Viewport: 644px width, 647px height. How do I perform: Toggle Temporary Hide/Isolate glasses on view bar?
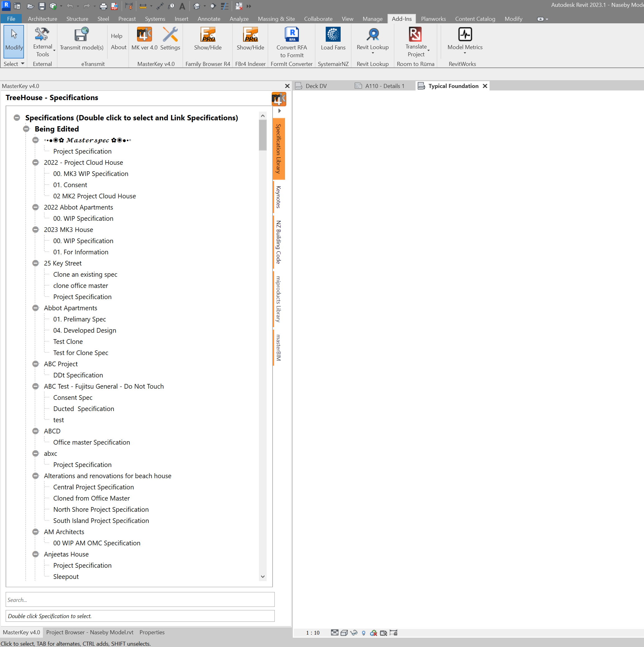coord(354,633)
